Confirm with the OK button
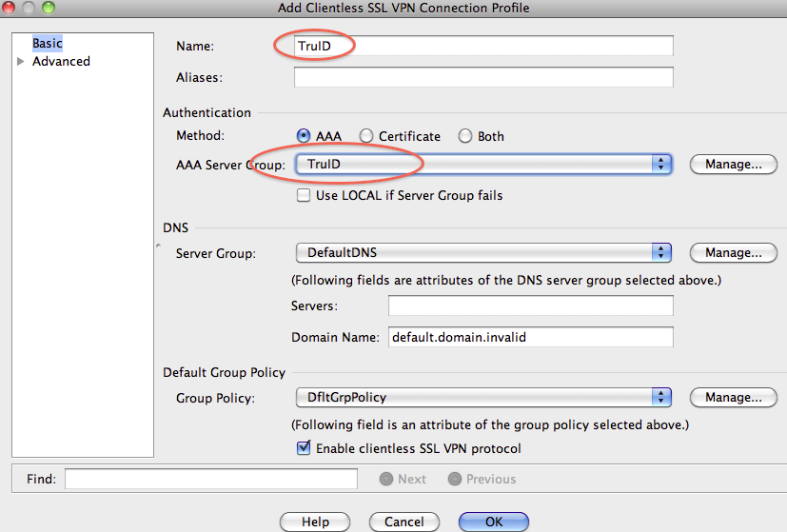This screenshot has height=532, width=787. click(493, 522)
